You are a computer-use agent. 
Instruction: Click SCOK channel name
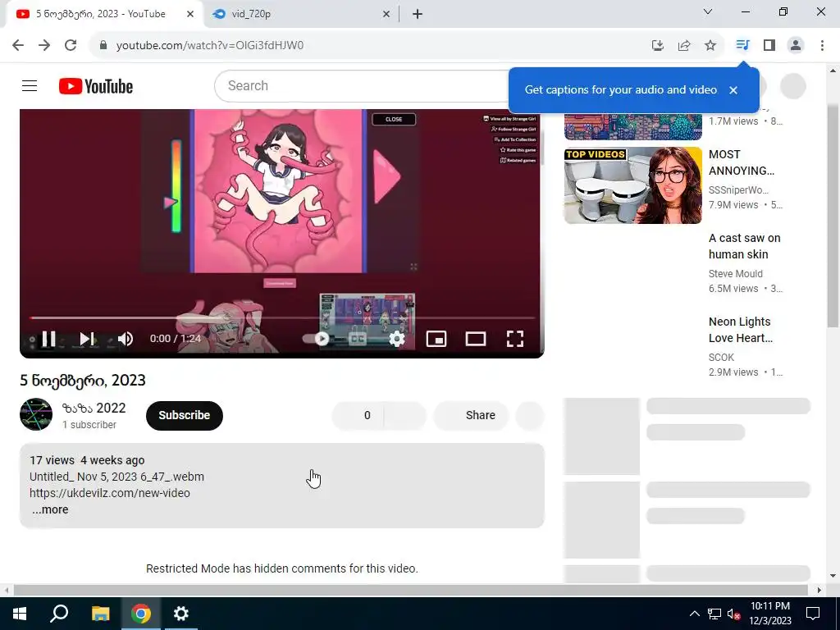tap(721, 358)
